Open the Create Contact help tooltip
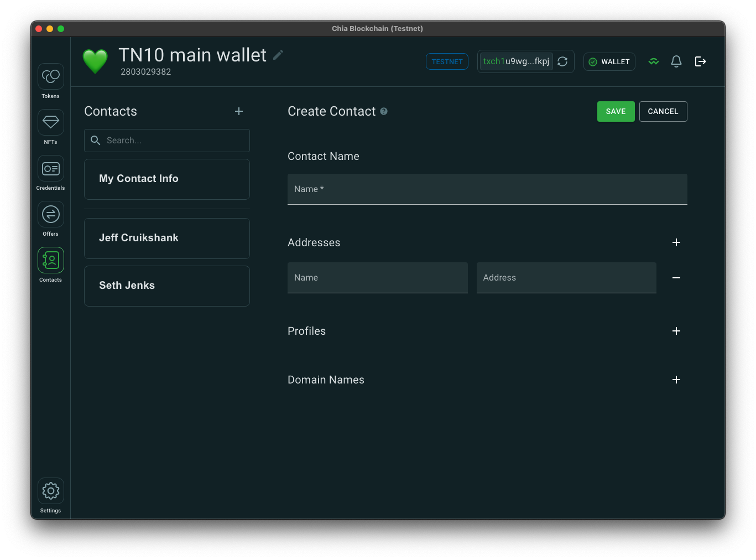Screen dimensions: 756x560 pos(384,111)
